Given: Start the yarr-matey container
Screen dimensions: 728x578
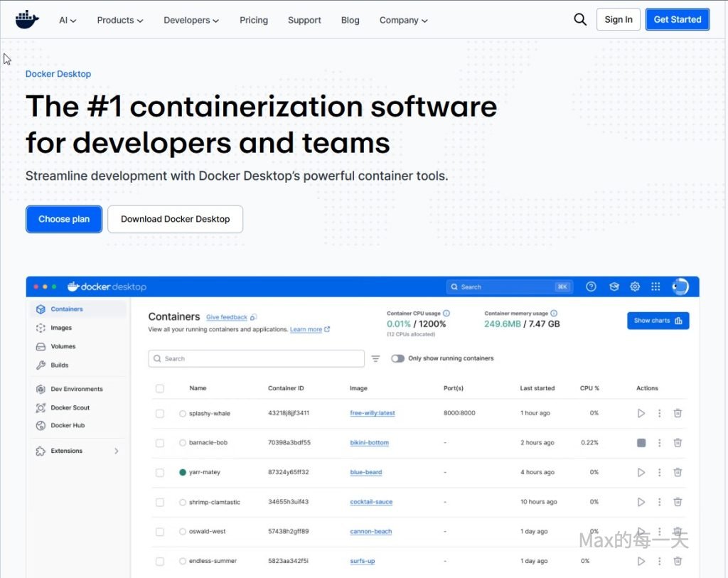Looking at the screenshot, I should pos(641,472).
